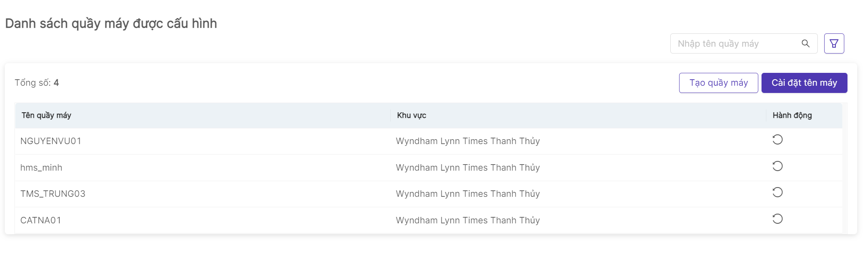
Task: Click the 'Tạo quầy máy' button
Action: pos(718,83)
